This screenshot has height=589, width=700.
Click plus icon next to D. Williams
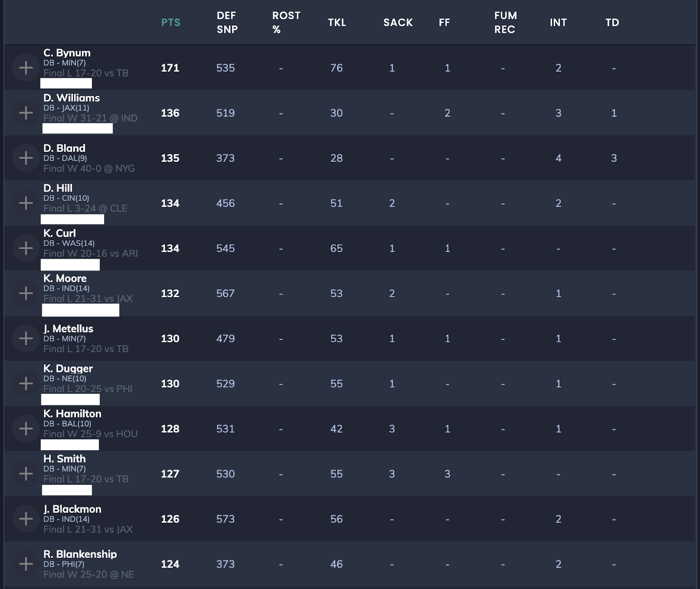click(x=26, y=113)
